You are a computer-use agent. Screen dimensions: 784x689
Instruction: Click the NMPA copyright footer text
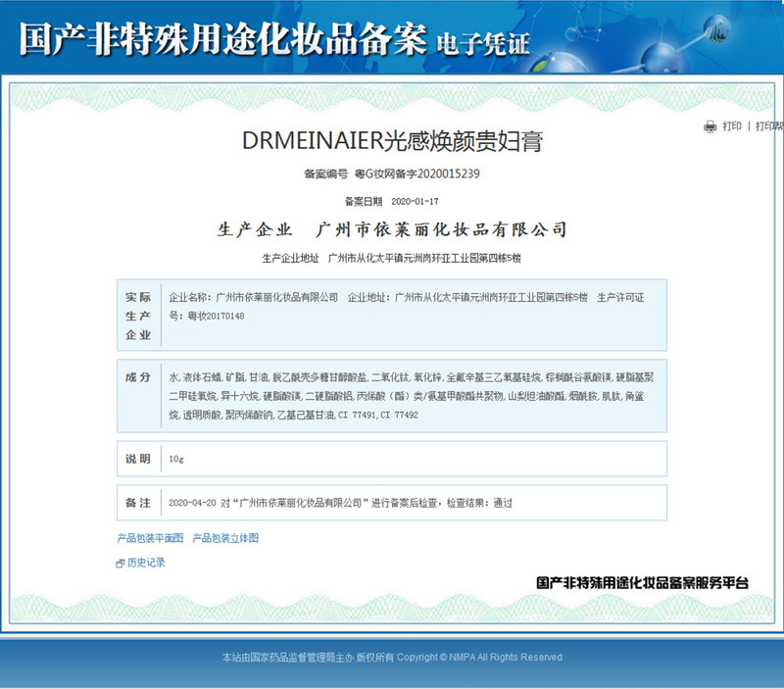coord(392,658)
